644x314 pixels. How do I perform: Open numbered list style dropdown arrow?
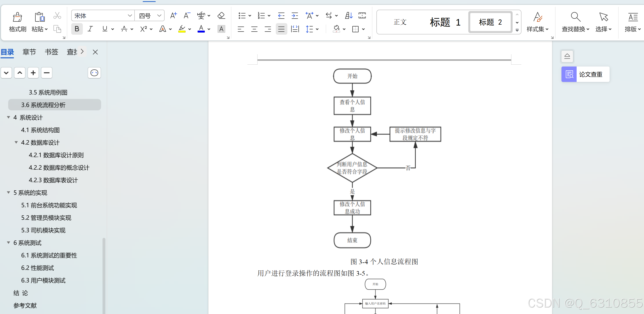coord(269,16)
